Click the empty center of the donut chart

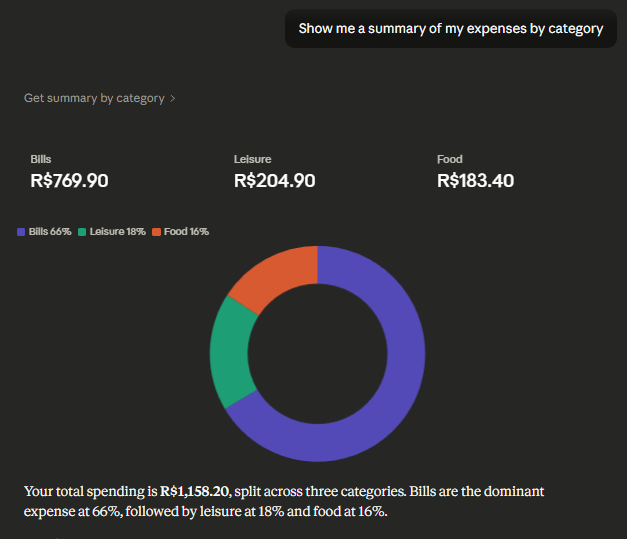(x=317, y=354)
